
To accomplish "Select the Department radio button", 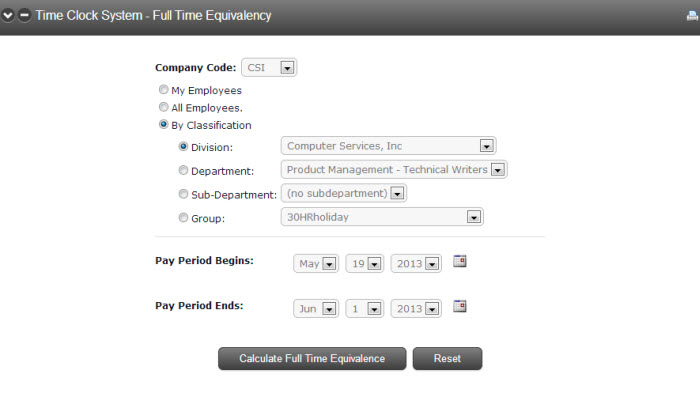I will (x=183, y=170).
